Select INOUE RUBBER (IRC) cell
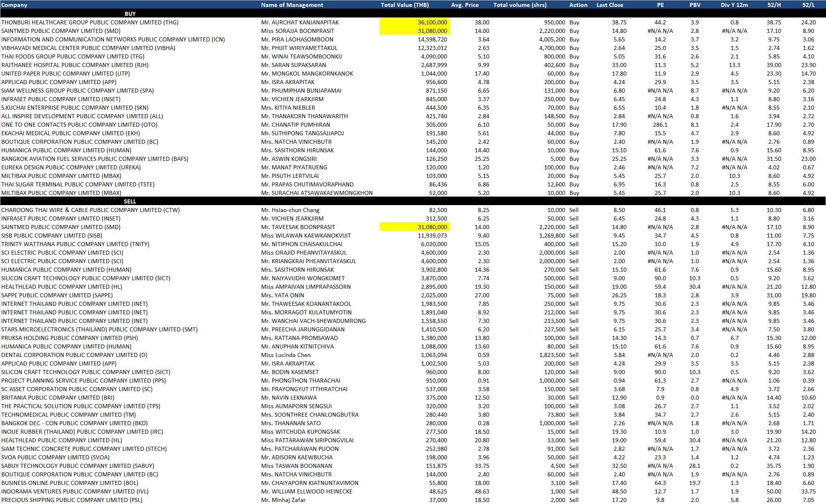 click(x=82, y=432)
